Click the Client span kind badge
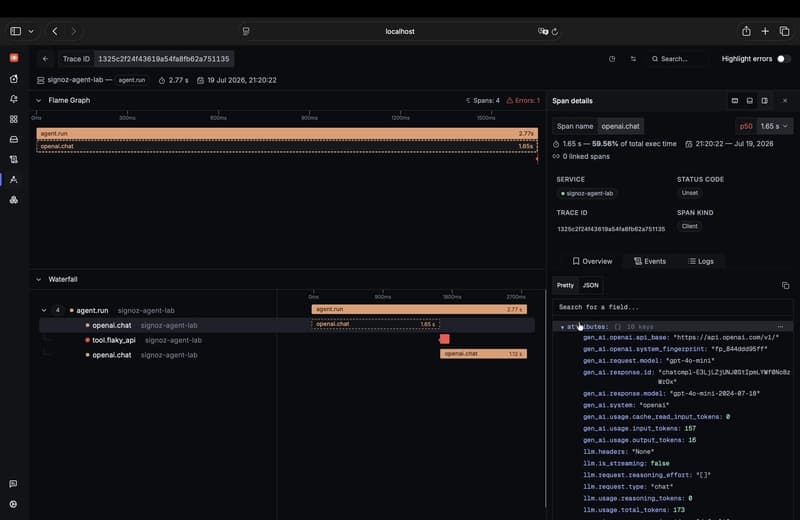Screen dimensions: 800x520 coord(689,226)
